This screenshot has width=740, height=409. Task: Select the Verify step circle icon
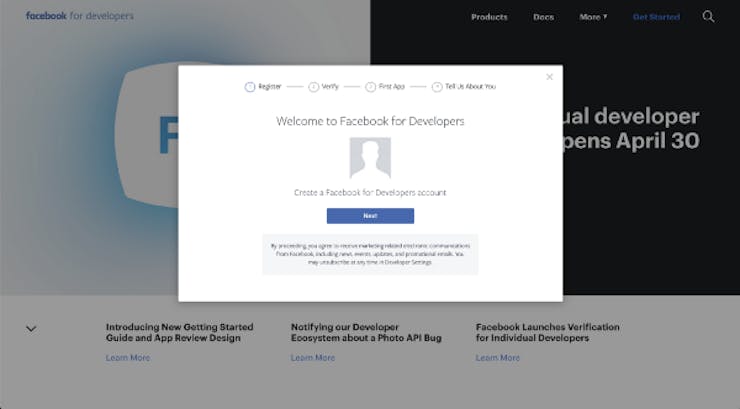pyautogui.click(x=313, y=87)
